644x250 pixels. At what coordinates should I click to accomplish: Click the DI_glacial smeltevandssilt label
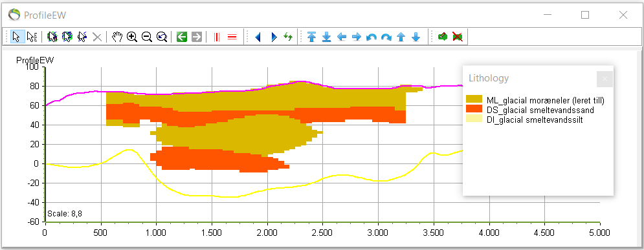click(x=535, y=120)
